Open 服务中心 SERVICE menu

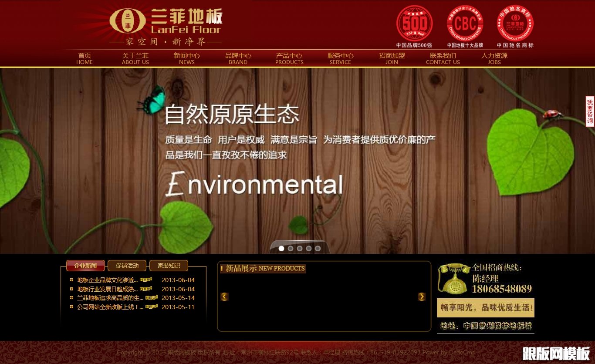[341, 58]
